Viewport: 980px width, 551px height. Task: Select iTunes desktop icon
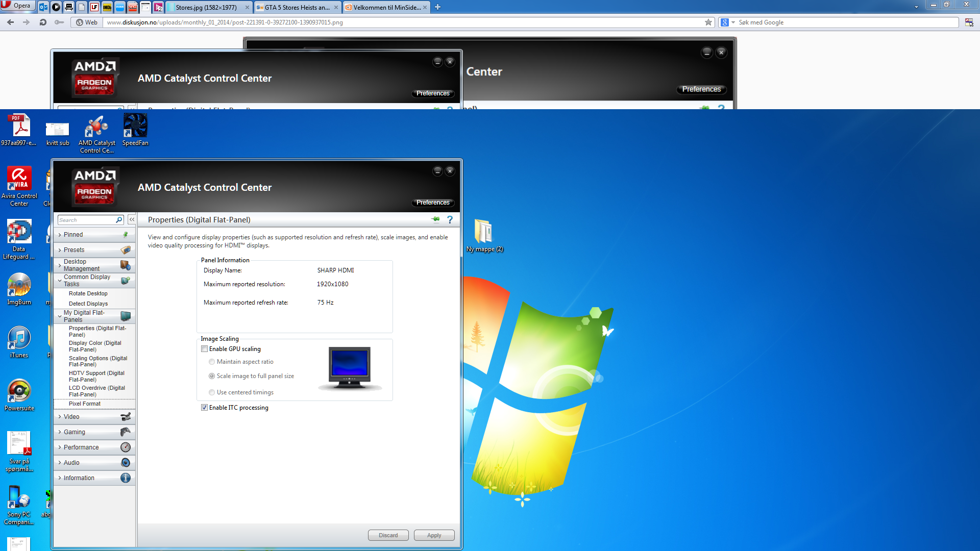tap(19, 342)
